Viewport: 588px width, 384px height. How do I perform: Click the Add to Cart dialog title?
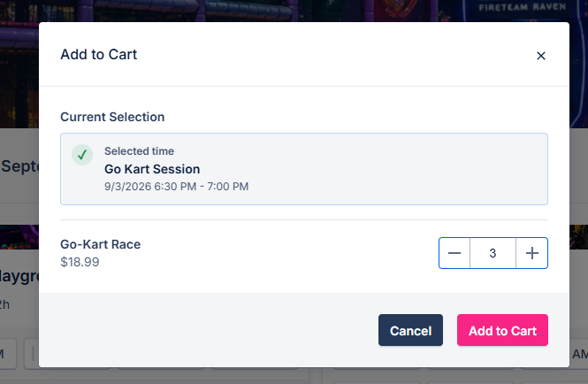point(99,55)
